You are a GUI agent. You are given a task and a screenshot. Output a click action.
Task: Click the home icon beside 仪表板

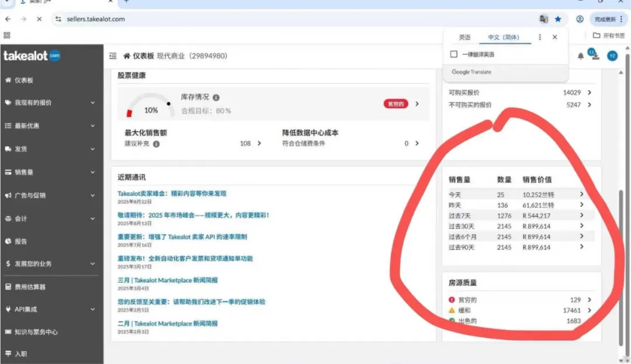(127, 56)
